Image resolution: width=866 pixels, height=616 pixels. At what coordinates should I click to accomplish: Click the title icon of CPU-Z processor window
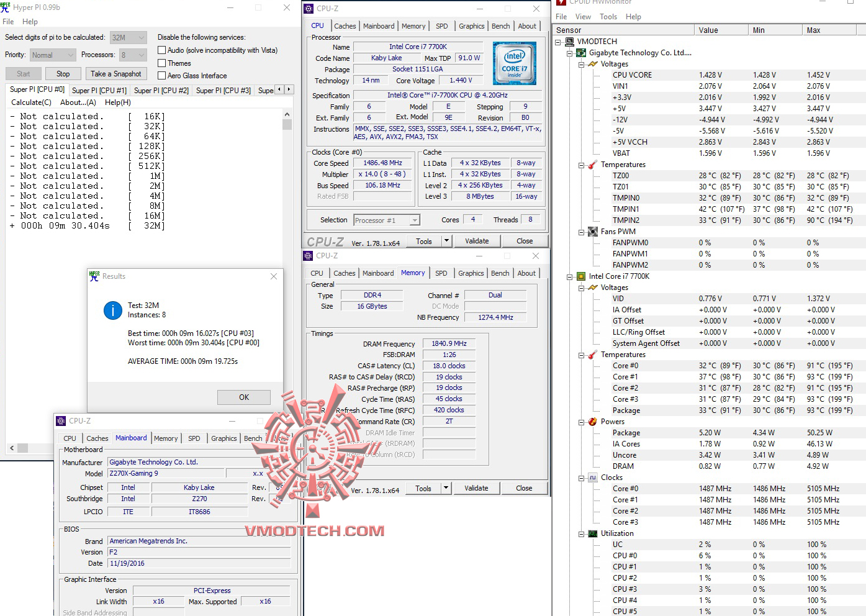[x=309, y=9]
